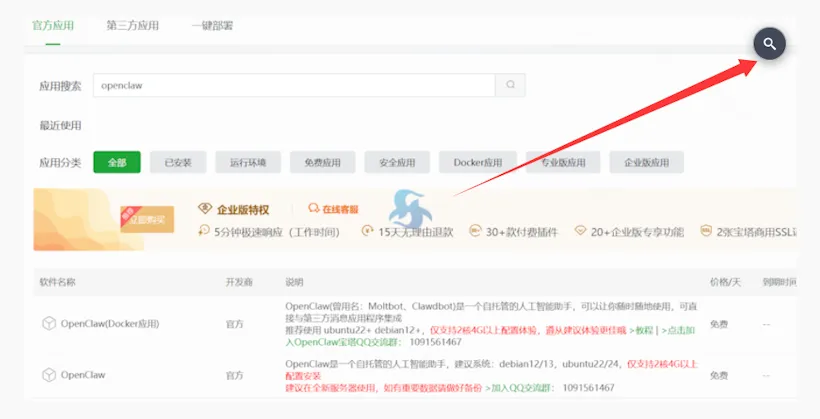Click 官方 in the OpenClaw(Docker应用) row
Screen dimensions: 820x419
pos(234,324)
